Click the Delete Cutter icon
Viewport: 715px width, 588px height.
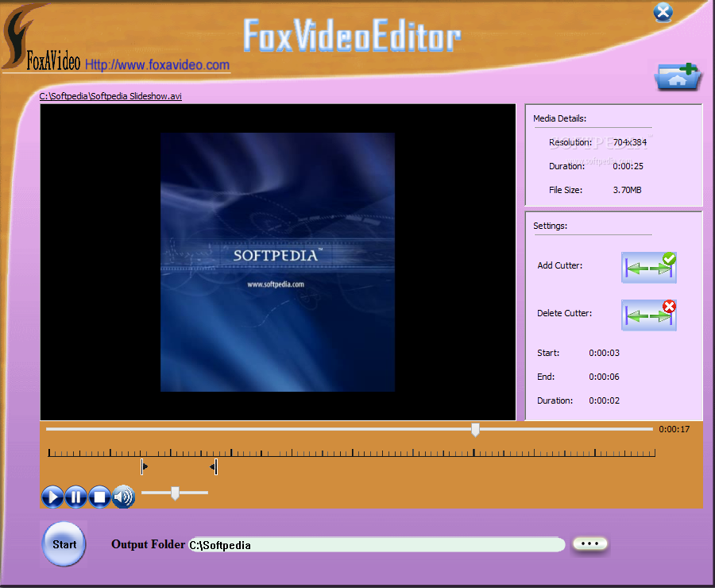(649, 315)
